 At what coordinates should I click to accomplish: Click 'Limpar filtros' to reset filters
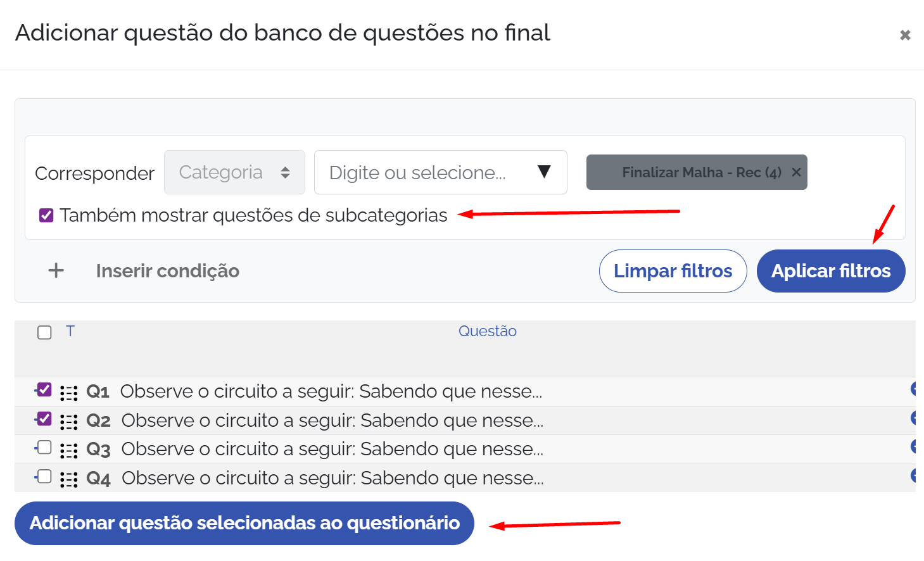coord(673,271)
